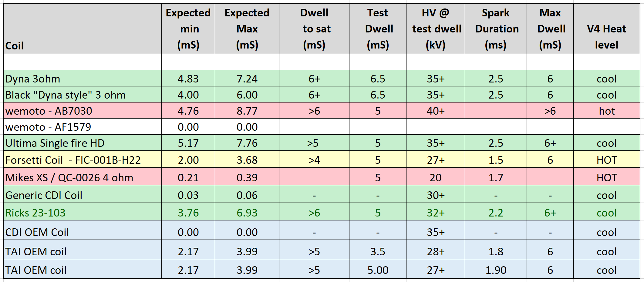Click the "Forsetti Coil - FIC-001B-H22" cell
This screenshot has height=282, width=644.
[x=73, y=160]
